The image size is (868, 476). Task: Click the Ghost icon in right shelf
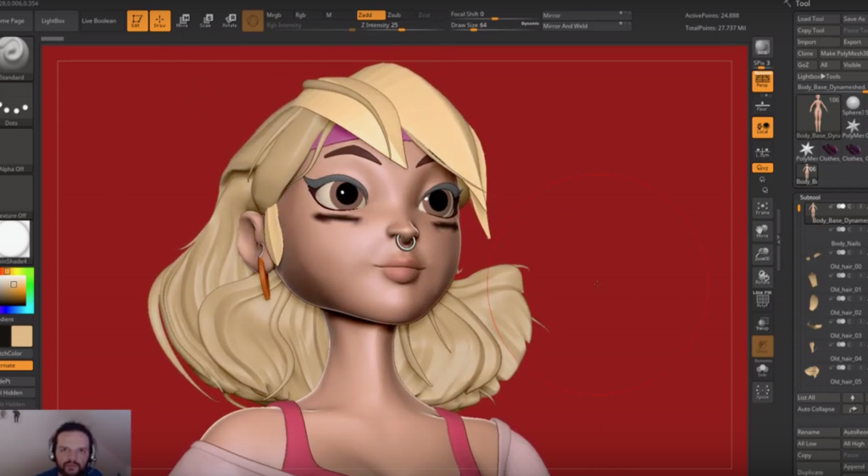click(x=762, y=346)
